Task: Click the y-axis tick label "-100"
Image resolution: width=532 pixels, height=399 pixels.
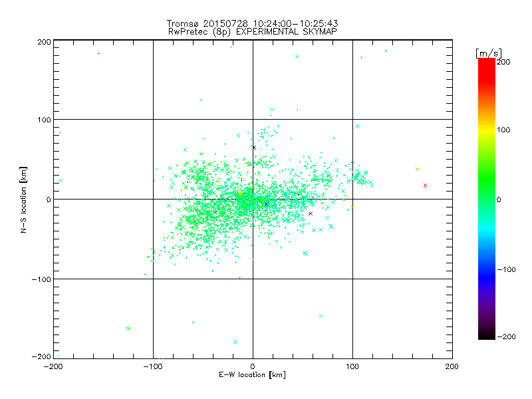Action: [41, 279]
